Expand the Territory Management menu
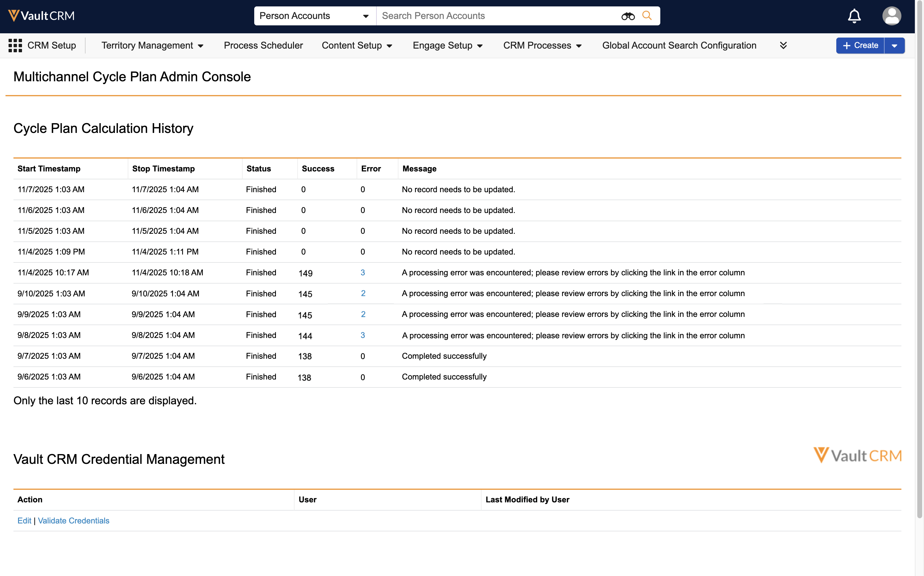This screenshot has width=924, height=576. point(152,45)
